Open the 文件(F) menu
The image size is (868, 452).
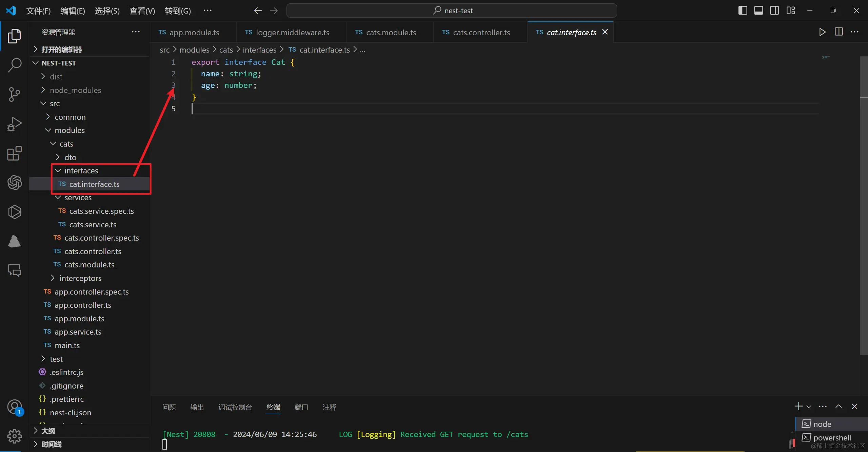point(38,11)
